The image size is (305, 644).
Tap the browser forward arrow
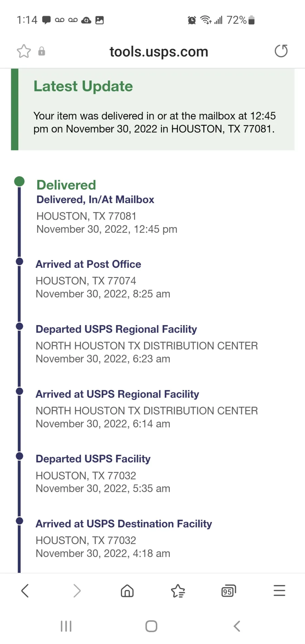pos(77,591)
